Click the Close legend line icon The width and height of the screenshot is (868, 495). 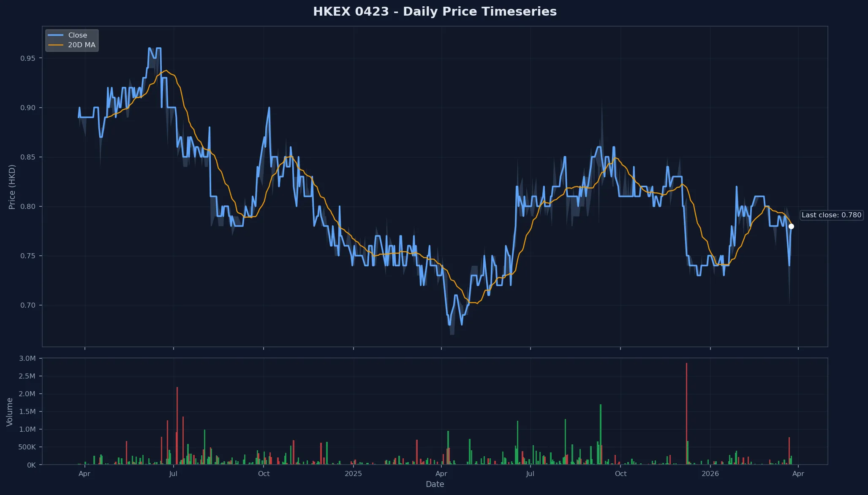[x=56, y=35]
